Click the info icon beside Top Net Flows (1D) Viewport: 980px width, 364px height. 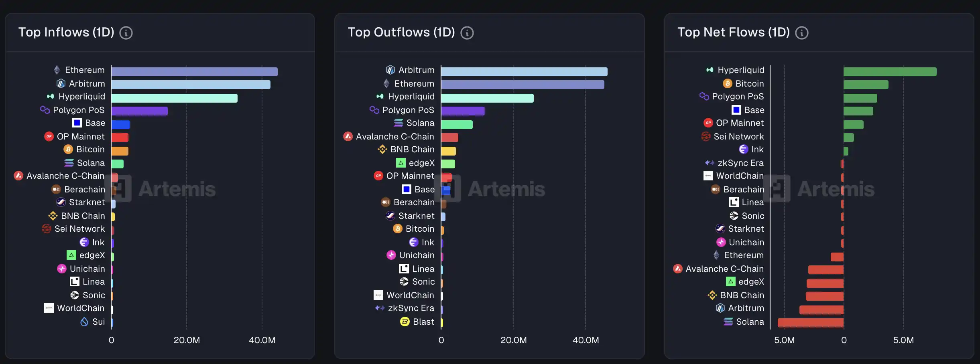coord(802,33)
